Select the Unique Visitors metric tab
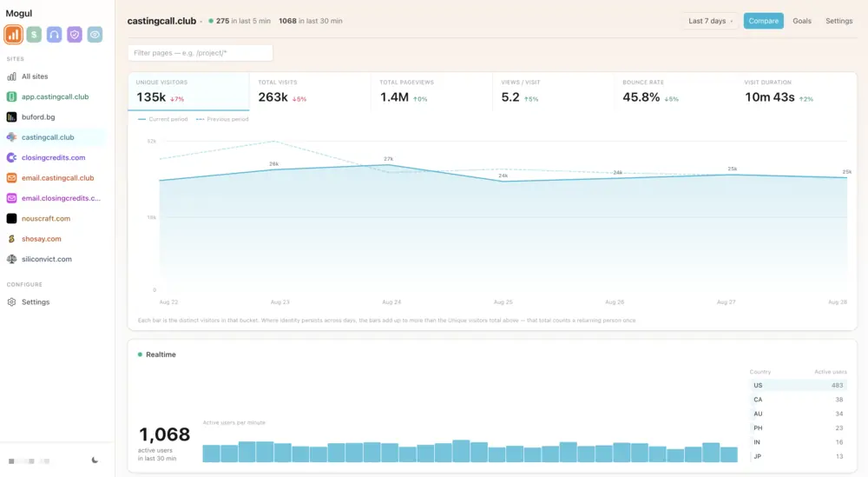This screenshot has height=477, width=868. click(188, 91)
